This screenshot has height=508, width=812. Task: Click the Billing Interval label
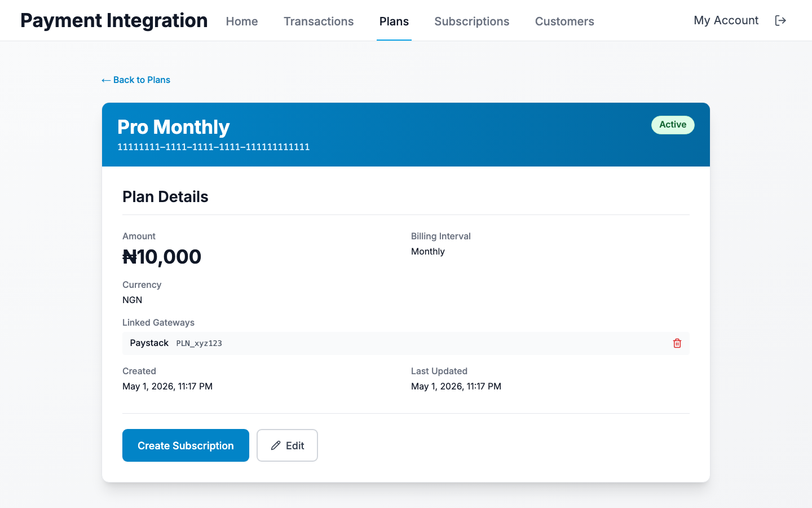pyautogui.click(x=441, y=236)
